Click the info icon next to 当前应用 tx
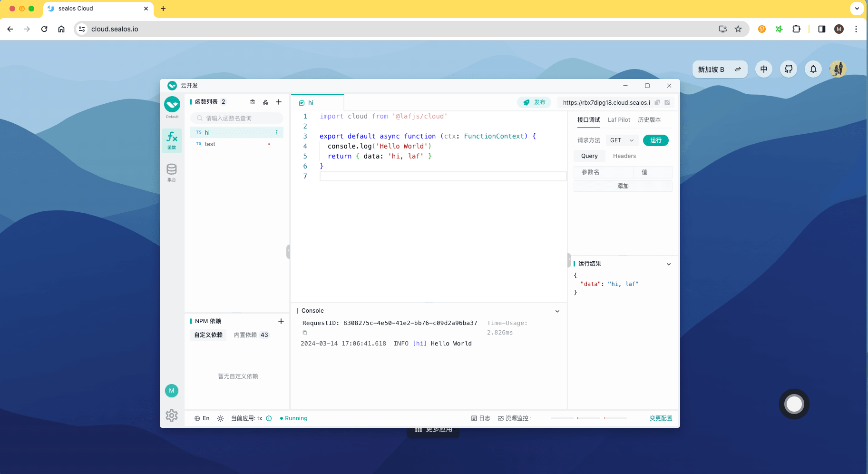This screenshot has width=868, height=474. click(x=269, y=418)
